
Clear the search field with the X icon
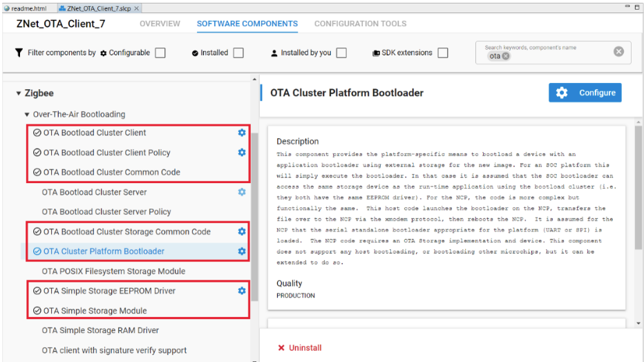tap(618, 52)
